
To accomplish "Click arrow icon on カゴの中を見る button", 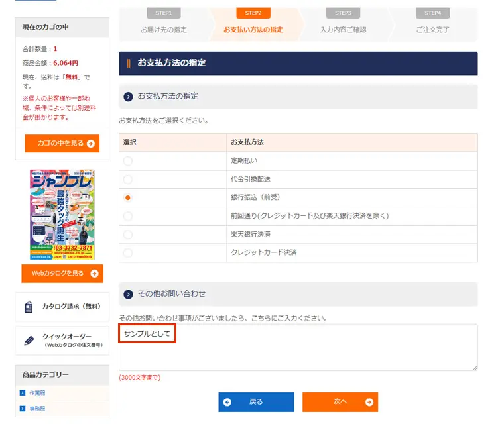I will (91, 144).
